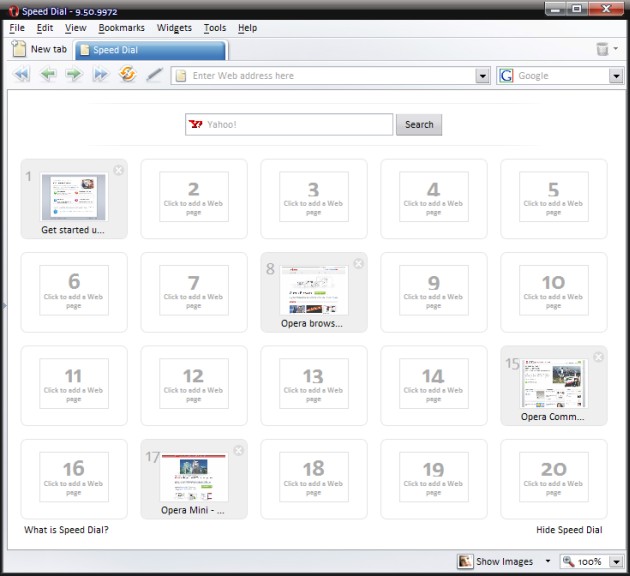Add a Web page to Speed Dial slot 11
The width and height of the screenshot is (630, 576).
[74, 384]
